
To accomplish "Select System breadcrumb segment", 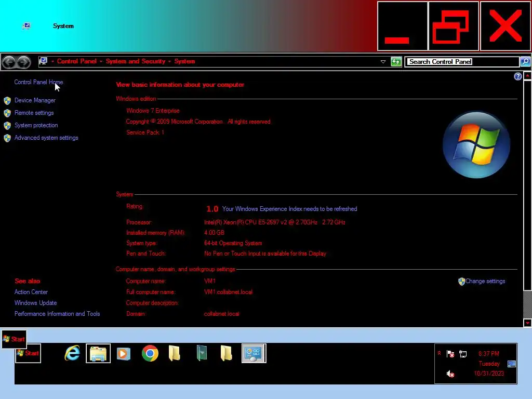I will pyautogui.click(x=184, y=61).
